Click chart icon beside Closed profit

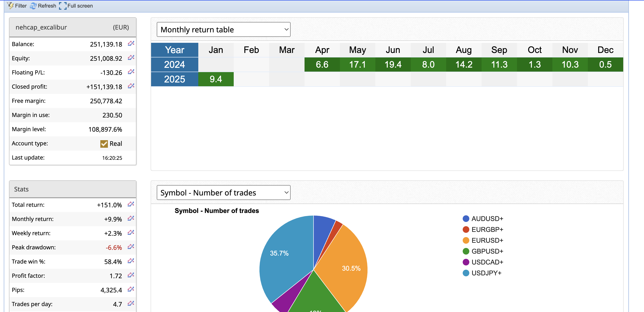point(131,86)
